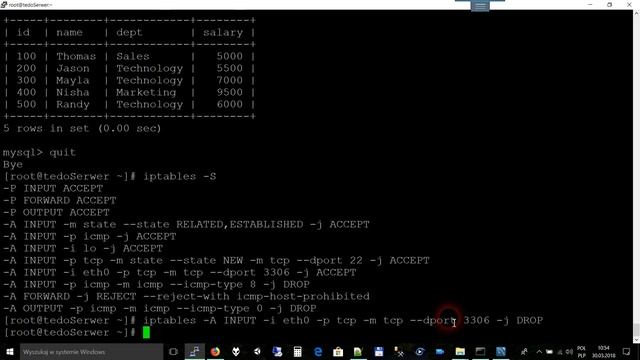Open the network status tray icon

[x=560, y=352]
